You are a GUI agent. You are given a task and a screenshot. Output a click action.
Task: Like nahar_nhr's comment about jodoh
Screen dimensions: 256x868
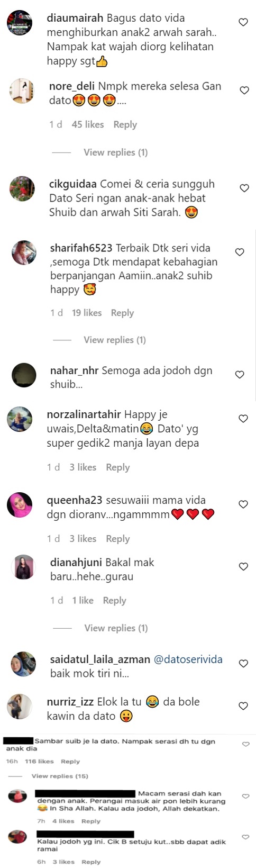coord(240,375)
